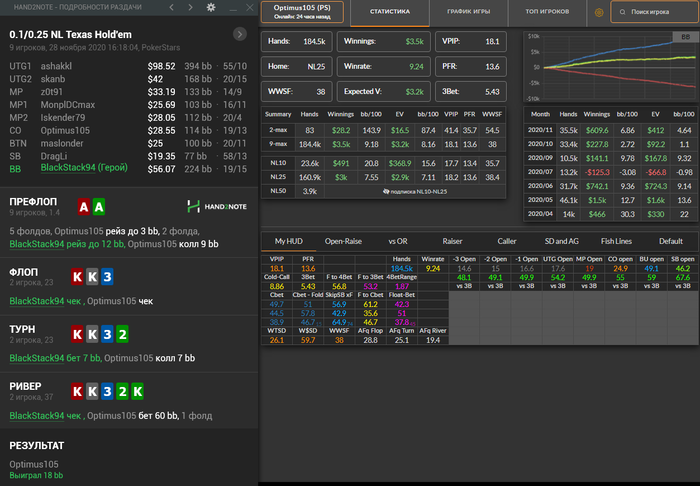Click the Hands 184.5k stat box

pos(296,42)
